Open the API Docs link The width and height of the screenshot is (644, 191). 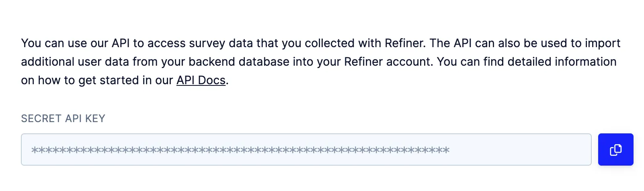coord(201,80)
